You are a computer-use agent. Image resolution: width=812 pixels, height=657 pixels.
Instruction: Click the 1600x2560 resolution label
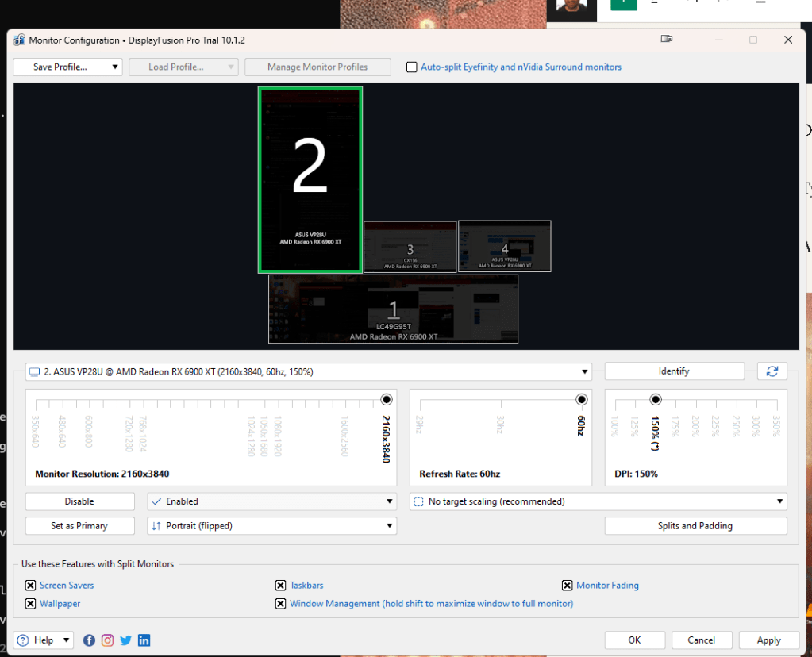(345, 436)
